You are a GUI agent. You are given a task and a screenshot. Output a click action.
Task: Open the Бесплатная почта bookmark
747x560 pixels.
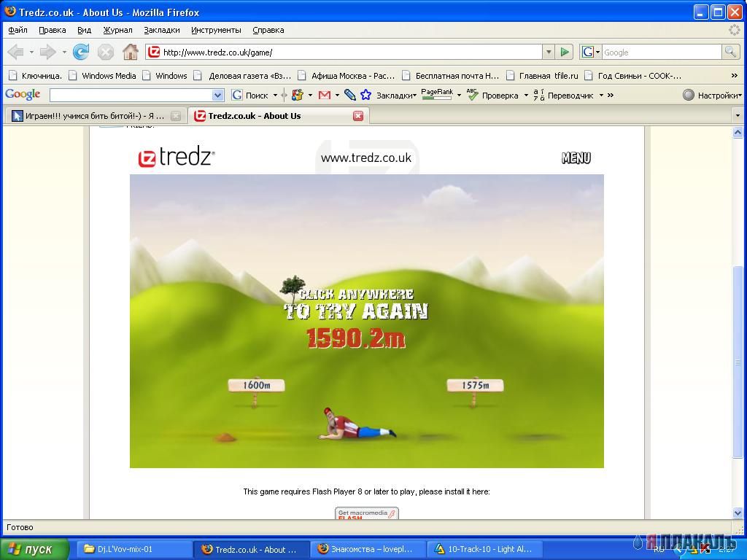pyautogui.click(x=451, y=76)
